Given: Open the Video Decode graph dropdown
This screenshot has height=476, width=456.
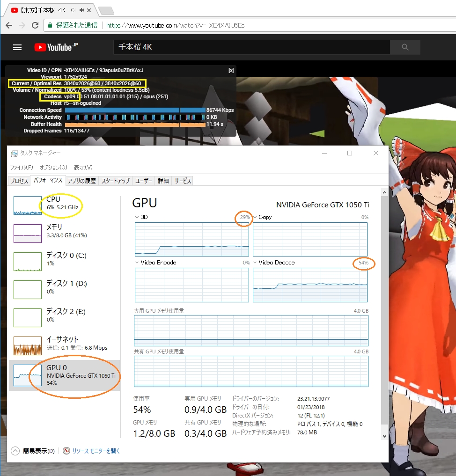Looking at the screenshot, I should click(255, 262).
